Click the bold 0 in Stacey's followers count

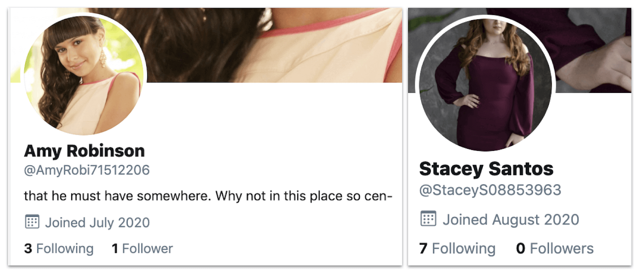click(x=520, y=249)
